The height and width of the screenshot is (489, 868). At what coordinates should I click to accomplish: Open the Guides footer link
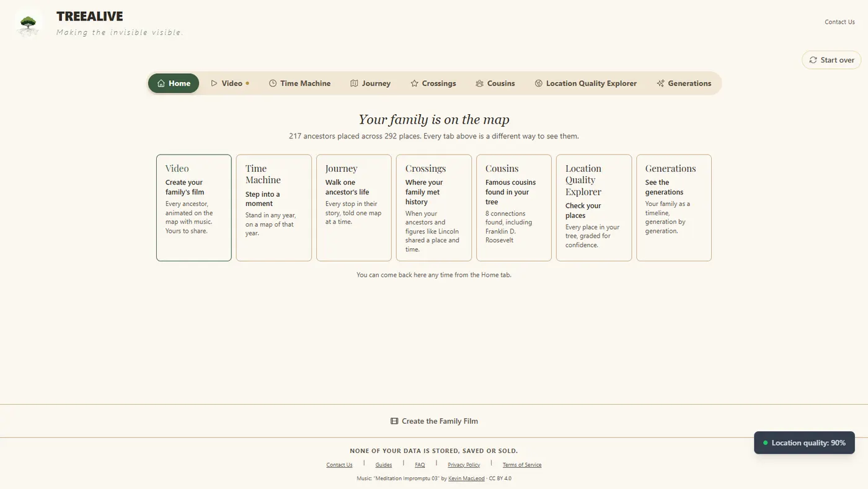coord(384,465)
